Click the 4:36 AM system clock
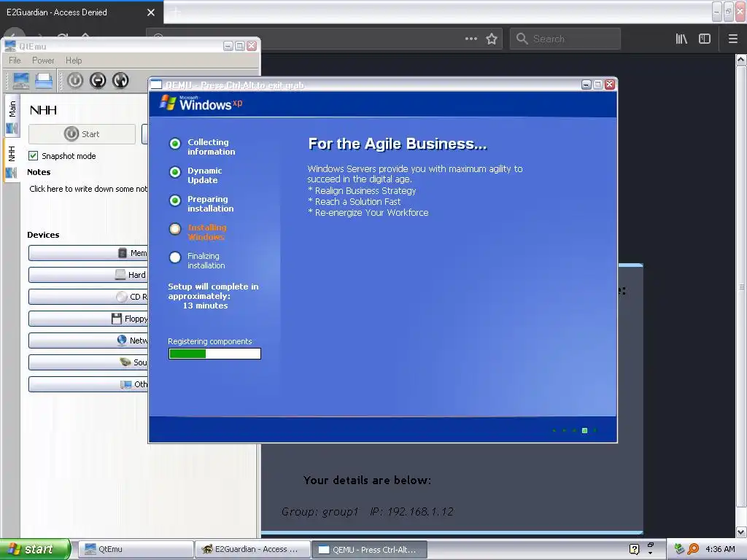The width and height of the screenshot is (747, 560). pos(720,549)
